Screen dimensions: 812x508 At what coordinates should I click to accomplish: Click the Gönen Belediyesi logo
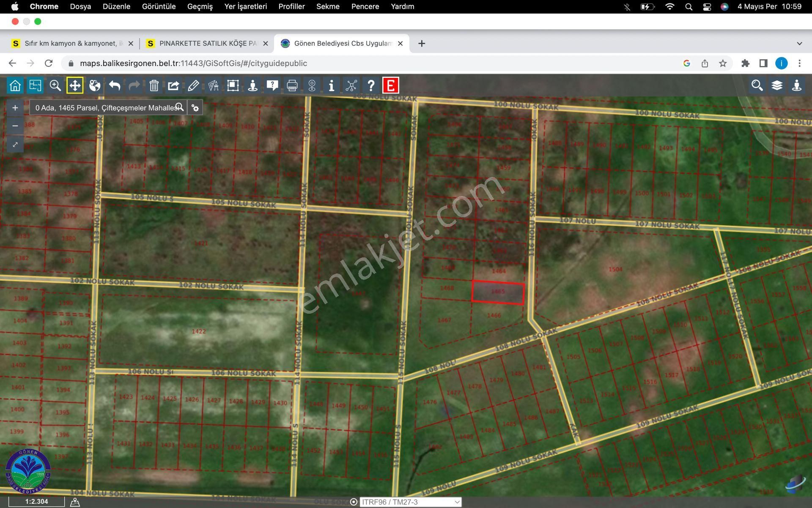[28, 471]
